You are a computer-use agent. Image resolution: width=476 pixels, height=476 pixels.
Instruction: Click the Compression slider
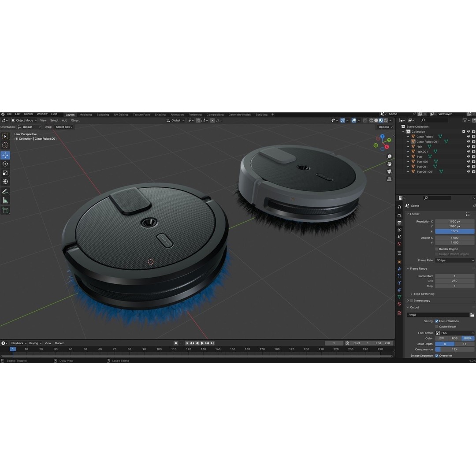pos(454,350)
